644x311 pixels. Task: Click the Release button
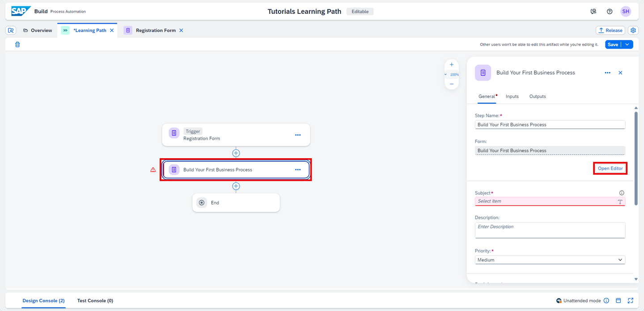pos(610,30)
